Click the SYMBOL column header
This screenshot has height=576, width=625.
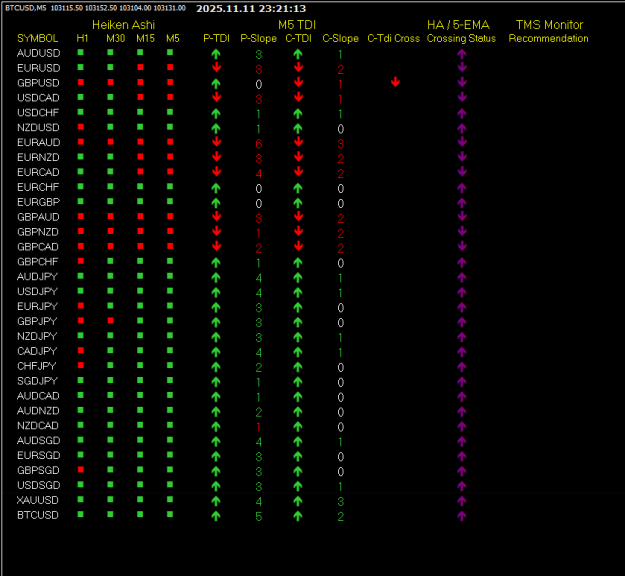coord(37,38)
